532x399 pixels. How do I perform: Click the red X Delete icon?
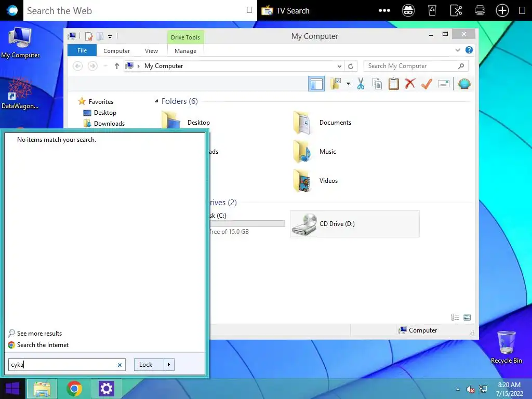click(410, 84)
